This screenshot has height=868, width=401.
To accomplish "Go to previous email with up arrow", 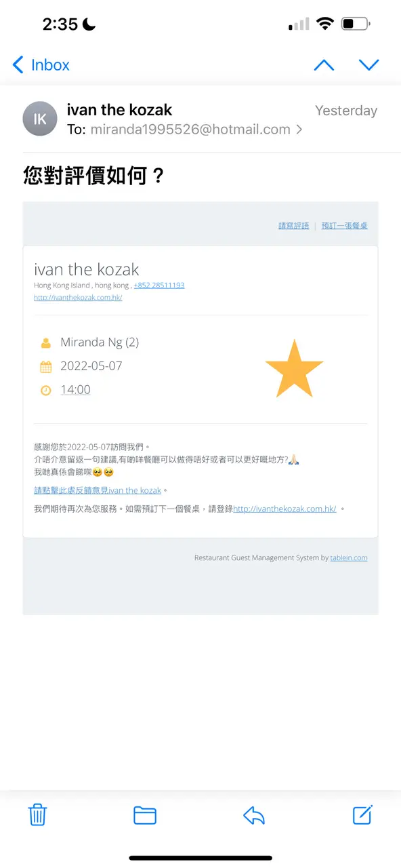I will click(x=324, y=65).
